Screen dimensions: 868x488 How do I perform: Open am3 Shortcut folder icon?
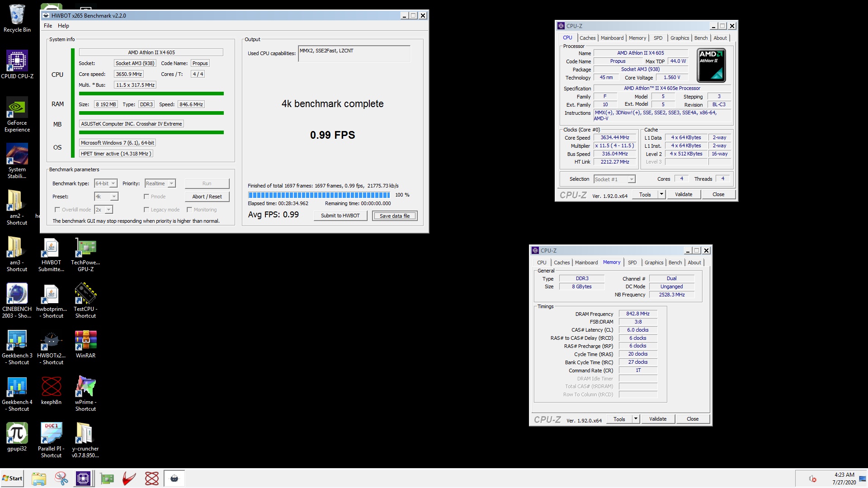coord(17,254)
